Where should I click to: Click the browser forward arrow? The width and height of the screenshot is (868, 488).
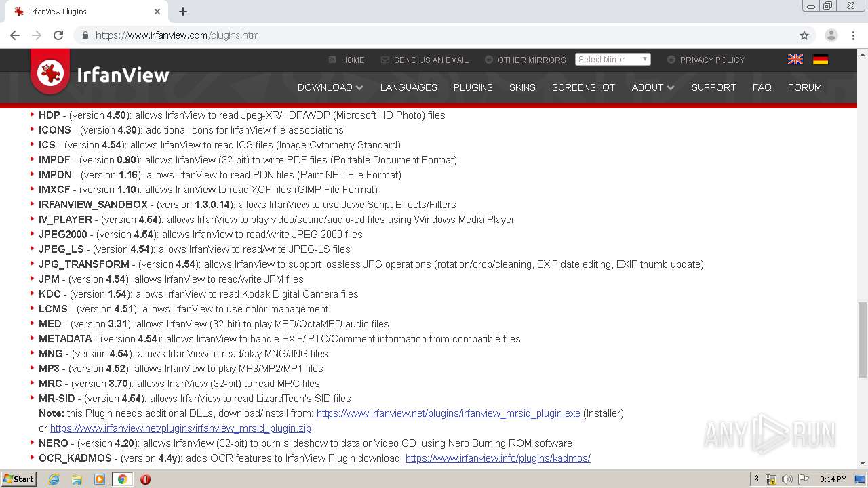tap(37, 35)
